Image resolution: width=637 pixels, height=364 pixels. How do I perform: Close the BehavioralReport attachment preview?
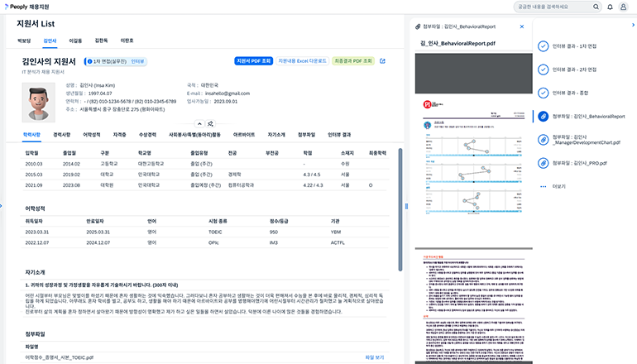tap(522, 26)
